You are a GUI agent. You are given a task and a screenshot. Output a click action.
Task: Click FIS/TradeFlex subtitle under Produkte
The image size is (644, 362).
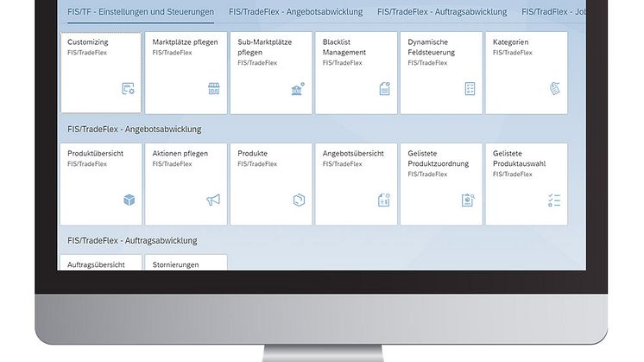[257, 164]
